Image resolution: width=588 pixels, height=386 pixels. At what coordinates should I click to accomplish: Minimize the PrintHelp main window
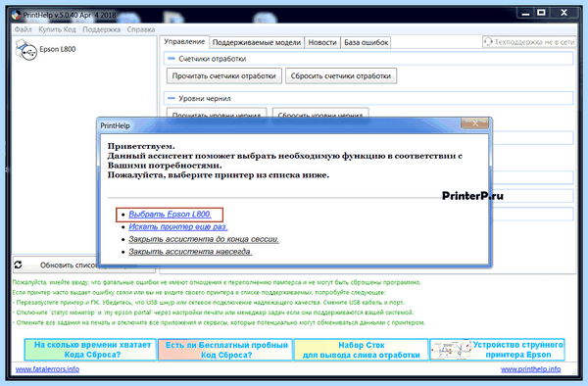525,13
